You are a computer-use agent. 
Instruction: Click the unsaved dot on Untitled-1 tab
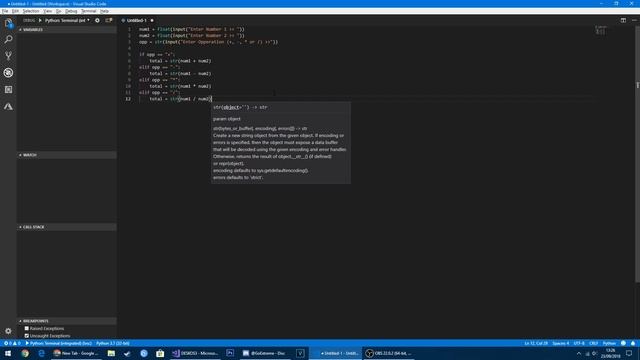coord(152,20)
